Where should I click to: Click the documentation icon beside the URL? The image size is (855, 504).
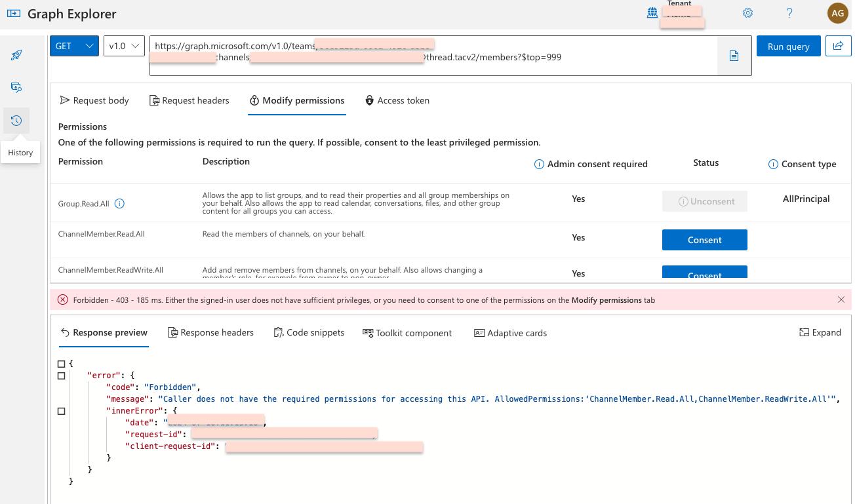[734, 56]
